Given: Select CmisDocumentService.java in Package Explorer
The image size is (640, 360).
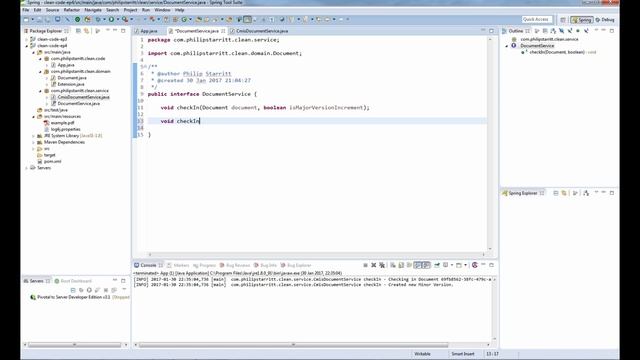Looking at the screenshot, I should [83, 97].
